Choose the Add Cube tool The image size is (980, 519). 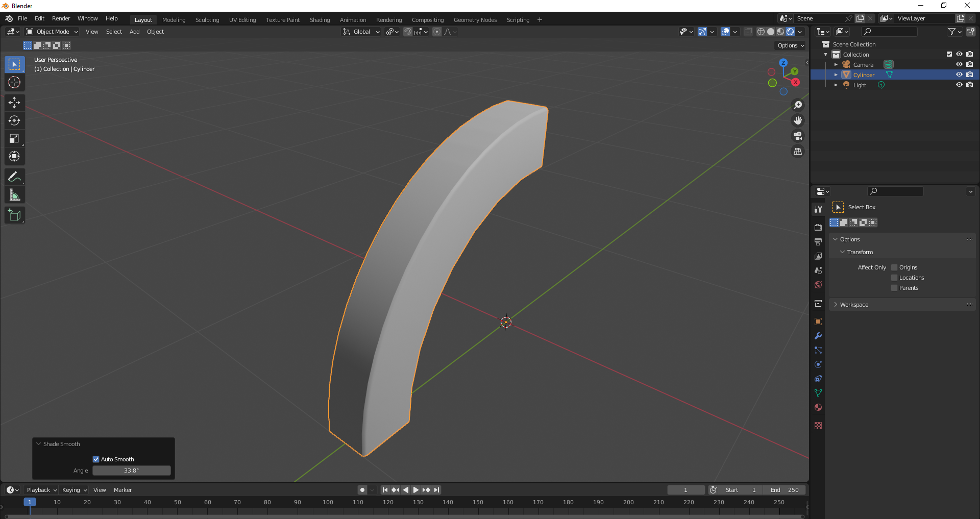click(x=14, y=215)
